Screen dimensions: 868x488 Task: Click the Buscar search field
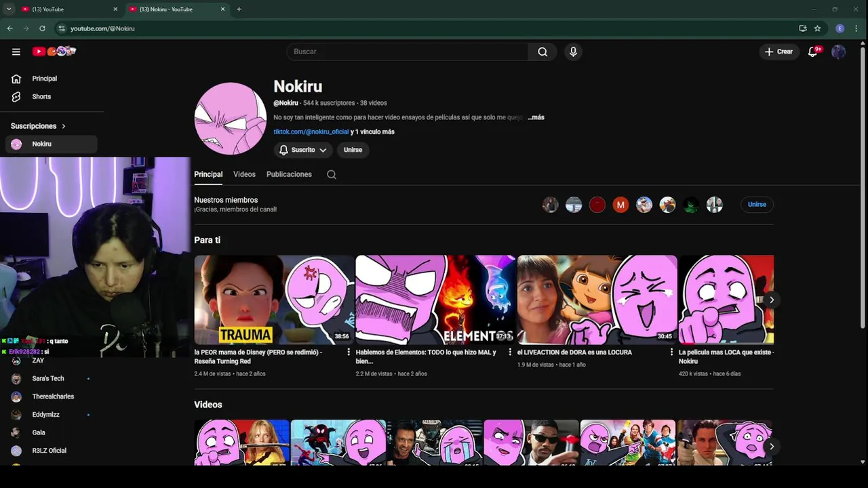coord(407,52)
